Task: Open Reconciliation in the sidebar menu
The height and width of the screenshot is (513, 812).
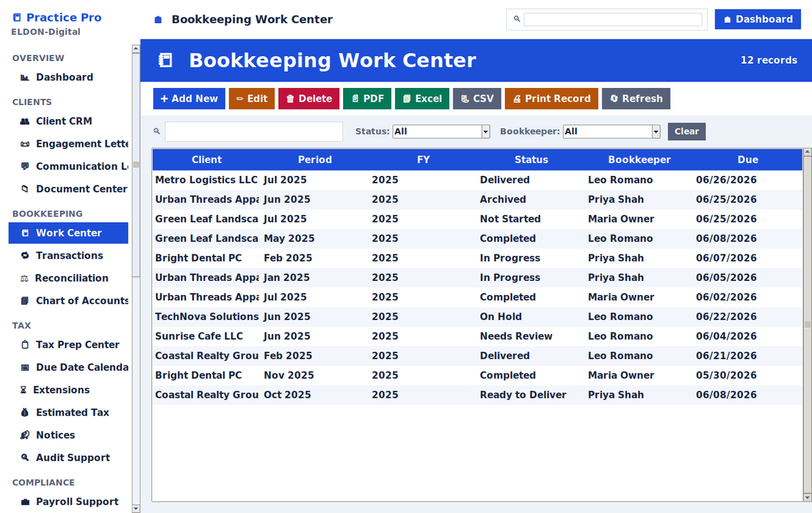Action: coord(68,278)
